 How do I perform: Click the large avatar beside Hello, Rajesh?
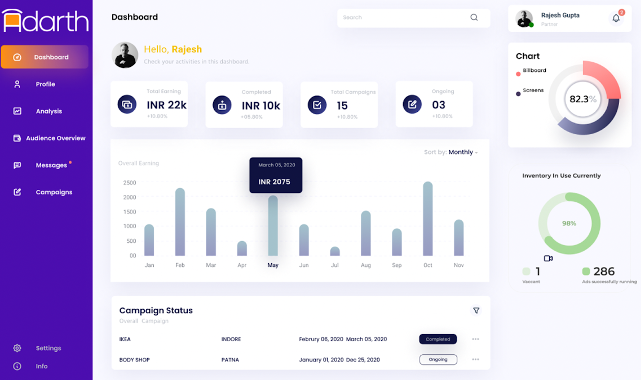[125, 55]
